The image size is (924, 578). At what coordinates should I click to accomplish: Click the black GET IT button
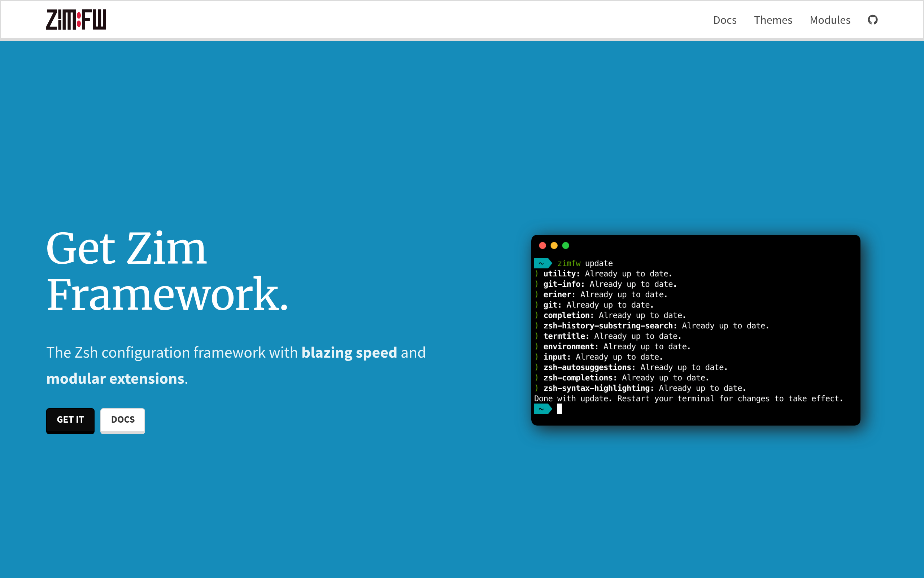pyautogui.click(x=70, y=420)
